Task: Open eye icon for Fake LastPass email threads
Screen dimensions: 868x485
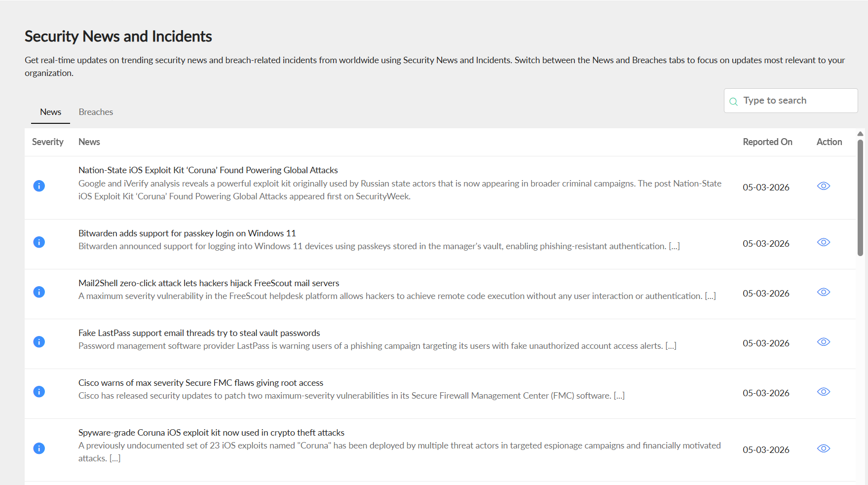Action: click(823, 342)
